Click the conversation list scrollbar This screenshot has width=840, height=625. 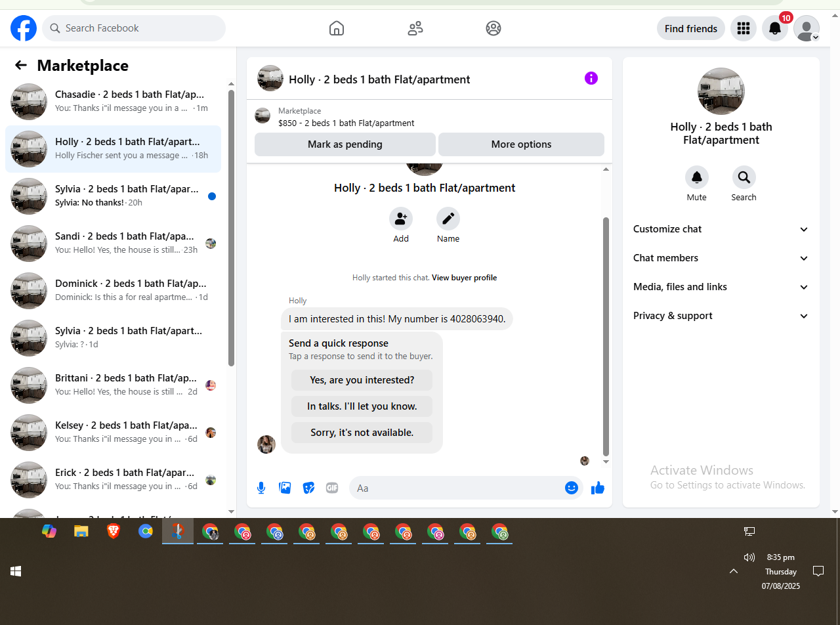(x=231, y=228)
